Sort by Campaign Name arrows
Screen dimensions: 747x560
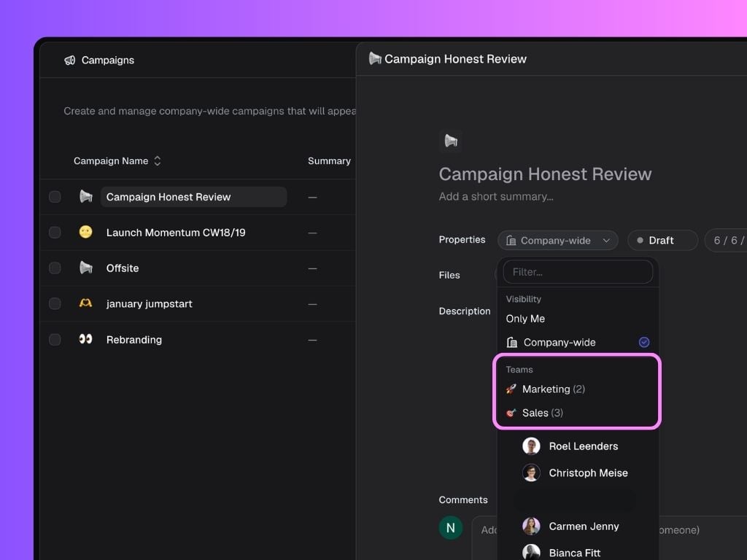pos(158,161)
